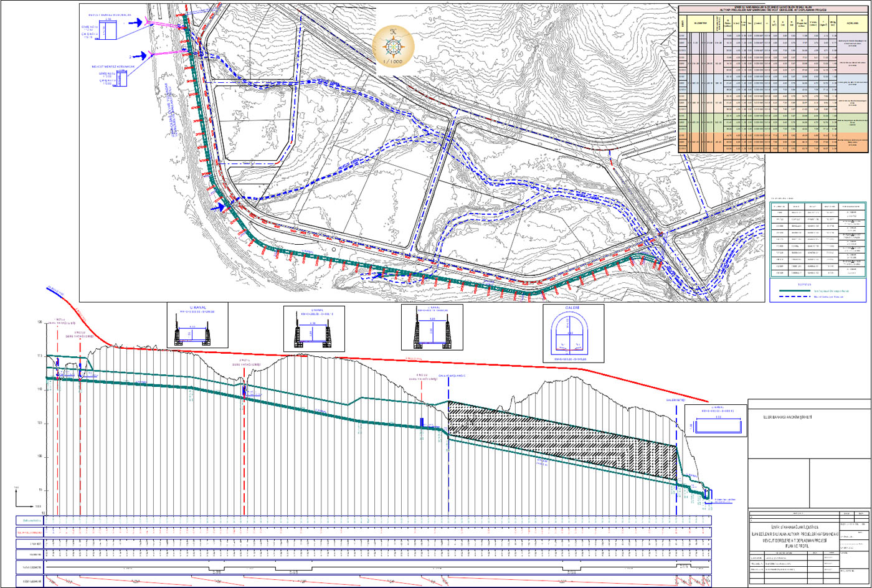Select the blue arrow numbered 1
This screenshot has width=872, height=588.
tap(136, 22)
